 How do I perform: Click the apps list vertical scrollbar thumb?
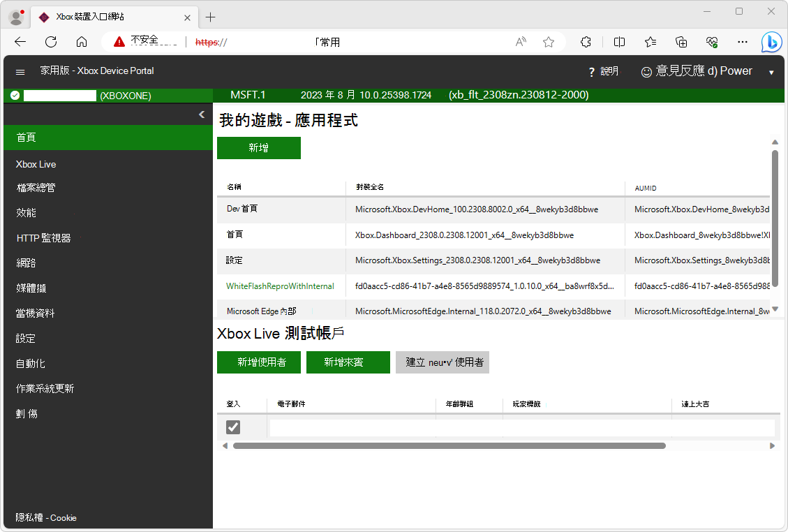pos(775,219)
